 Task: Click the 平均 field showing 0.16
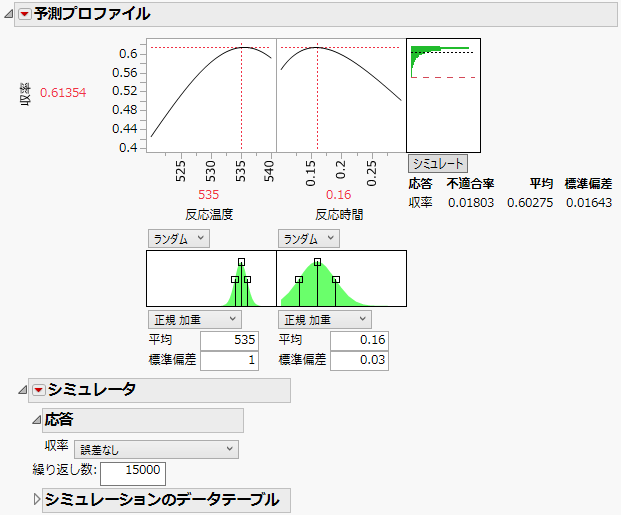click(359, 340)
